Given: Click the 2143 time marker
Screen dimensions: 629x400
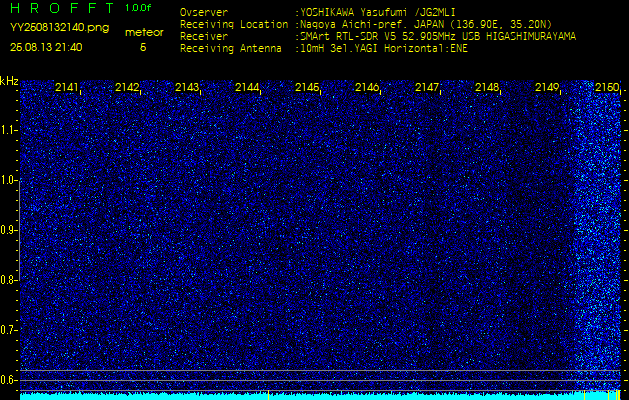Looking at the screenshot, I should (187, 87).
